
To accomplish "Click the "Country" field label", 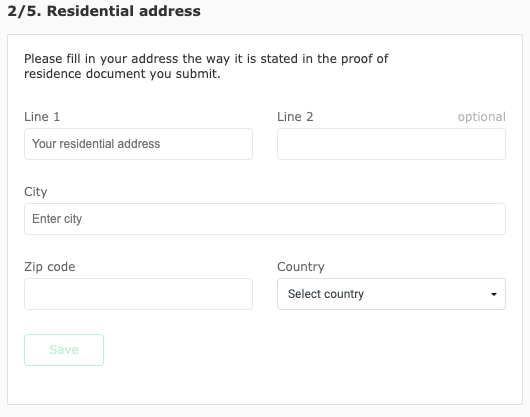I will 301,267.
